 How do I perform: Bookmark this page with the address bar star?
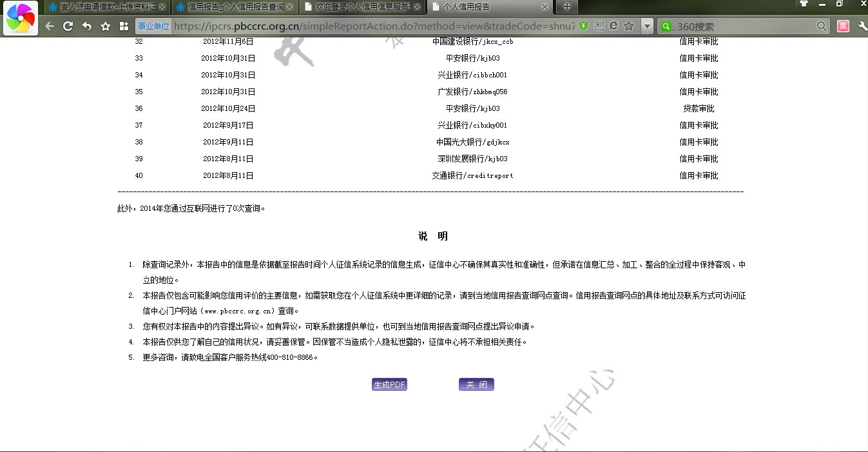point(629,26)
